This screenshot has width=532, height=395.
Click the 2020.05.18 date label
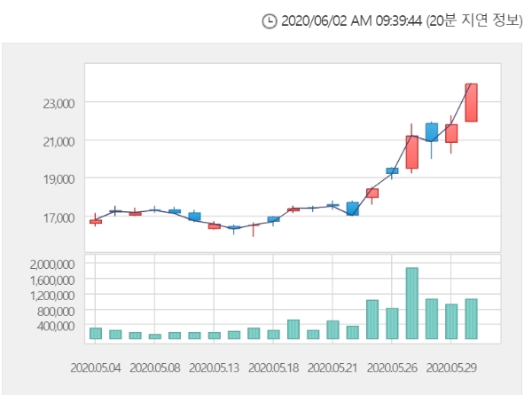click(x=273, y=367)
